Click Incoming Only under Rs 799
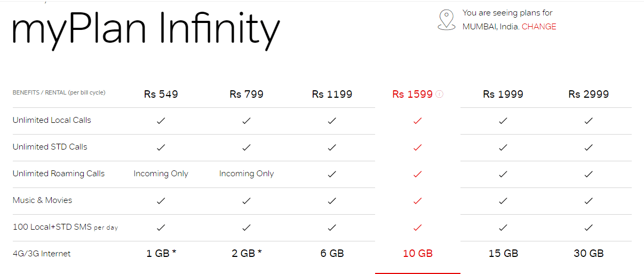The height and width of the screenshot is (274, 644). pos(247,174)
